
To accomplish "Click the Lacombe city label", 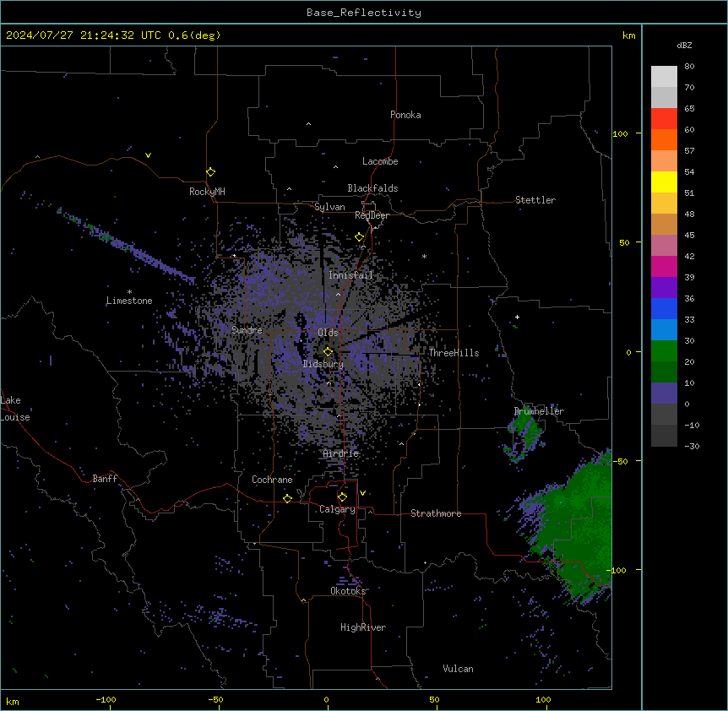I will click(380, 161).
